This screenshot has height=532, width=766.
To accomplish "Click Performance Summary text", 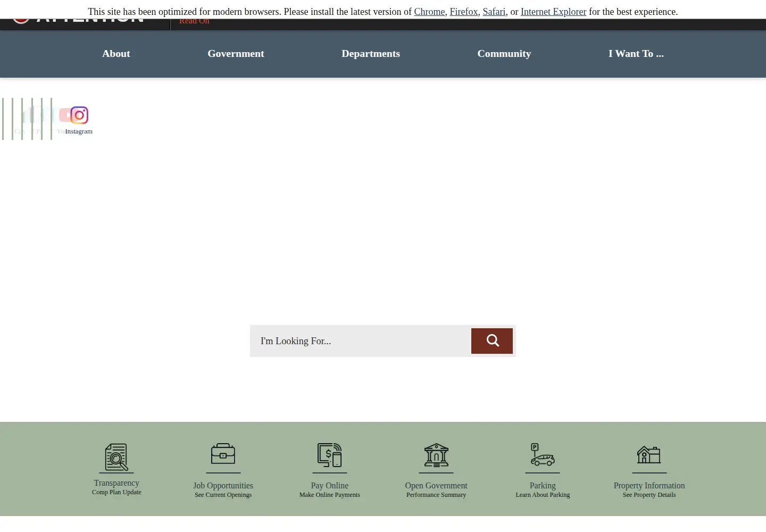I will (x=436, y=495).
